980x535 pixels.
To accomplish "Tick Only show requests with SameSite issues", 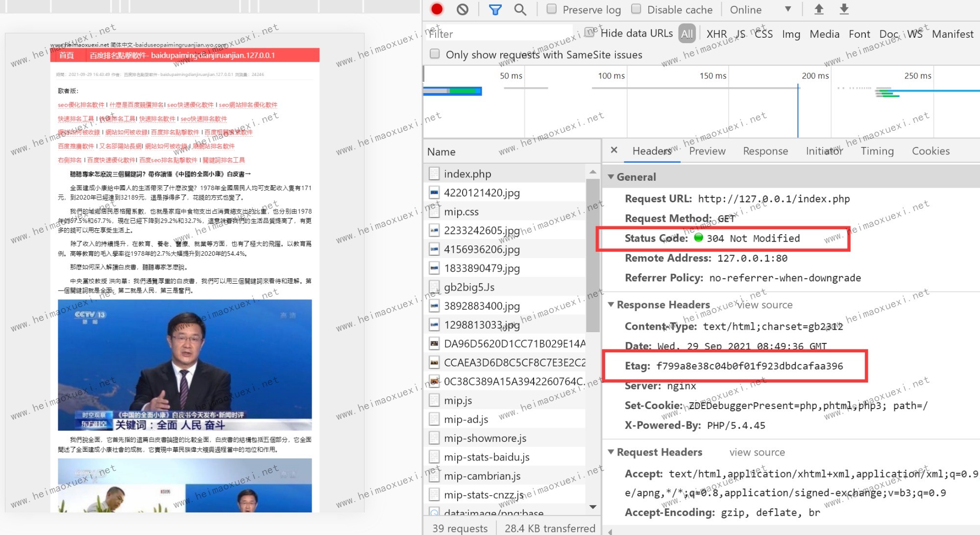I will pos(435,54).
